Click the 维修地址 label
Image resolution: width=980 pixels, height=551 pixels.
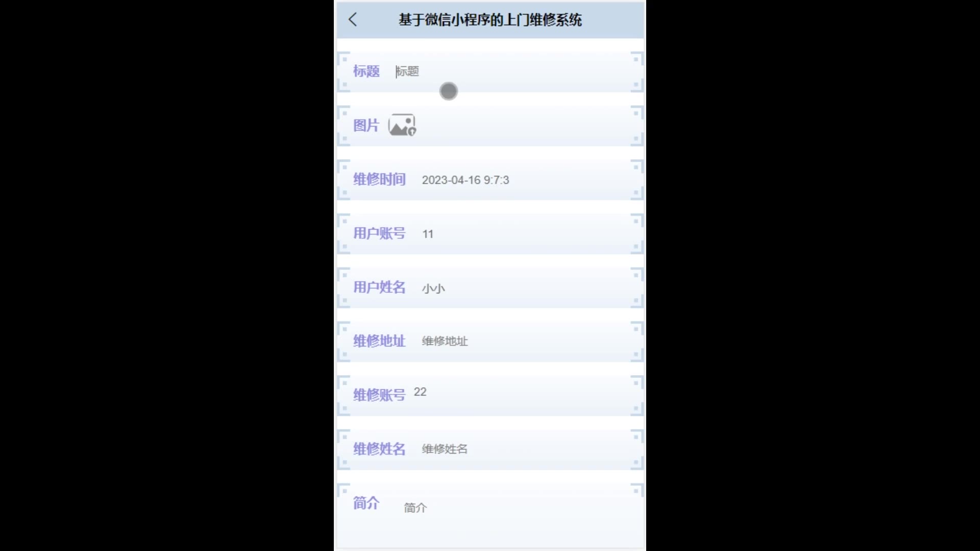(379, 341)
